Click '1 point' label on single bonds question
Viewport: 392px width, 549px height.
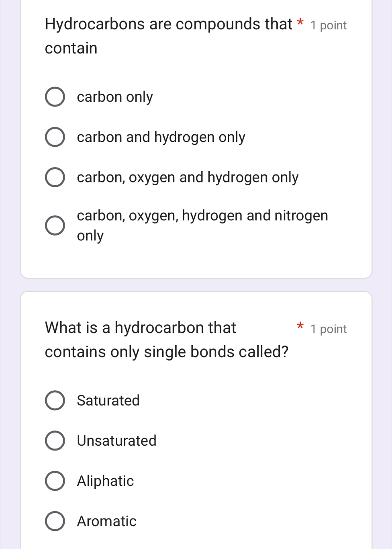pyautogui.click(x=329, y=329)
